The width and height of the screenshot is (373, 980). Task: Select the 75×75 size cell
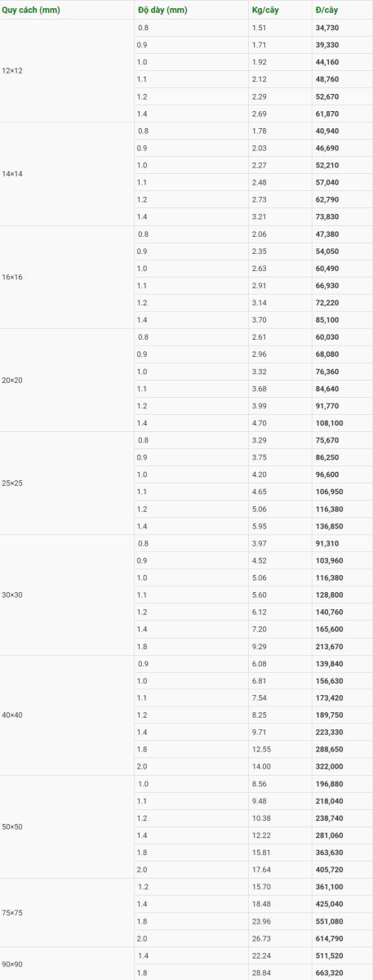tap(67, 912)
